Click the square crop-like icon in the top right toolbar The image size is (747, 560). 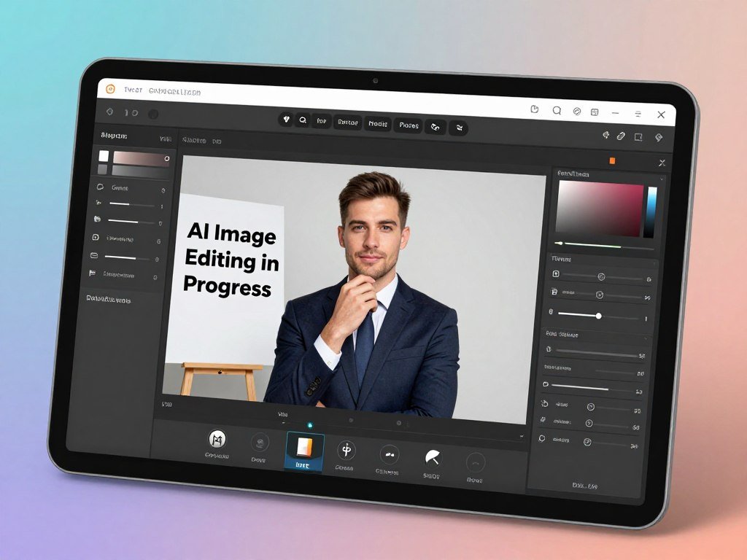638,137
